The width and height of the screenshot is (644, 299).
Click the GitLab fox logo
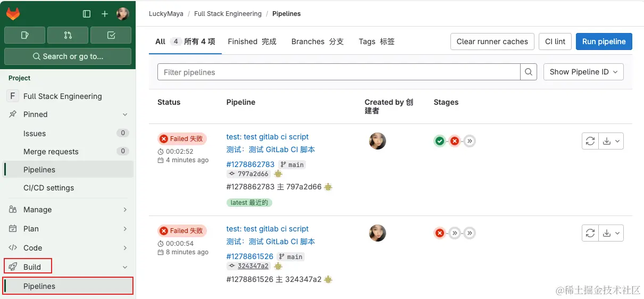point(13,14)
